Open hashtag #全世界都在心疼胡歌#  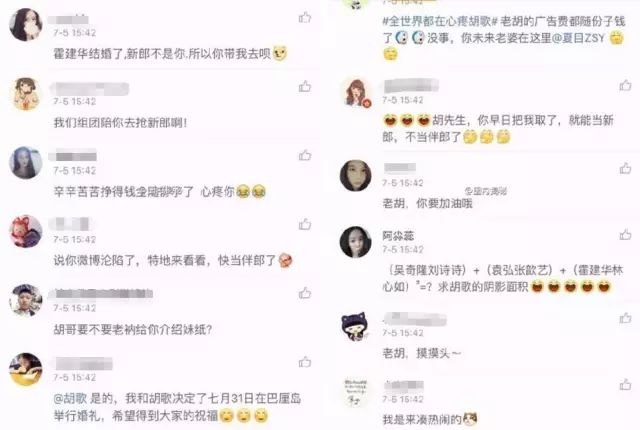click(440, 21)
